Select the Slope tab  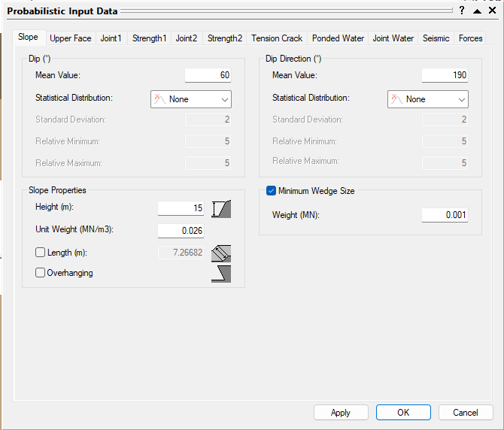[29, 38]
